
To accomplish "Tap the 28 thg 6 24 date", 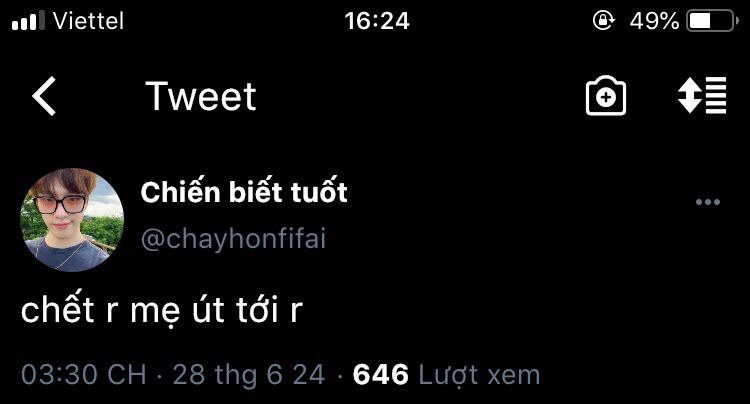I will click(249, 374).
